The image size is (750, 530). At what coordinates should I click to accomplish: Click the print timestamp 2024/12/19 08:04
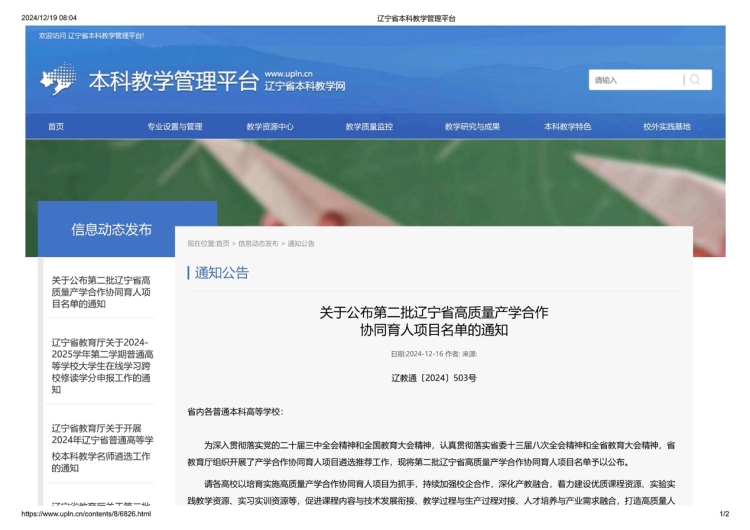pyautogui.click(x=49, y=18)
